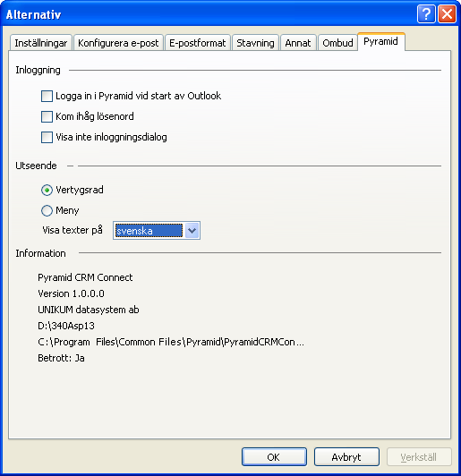
Task: Select the Pyramid tab
Action: point(380,41)
